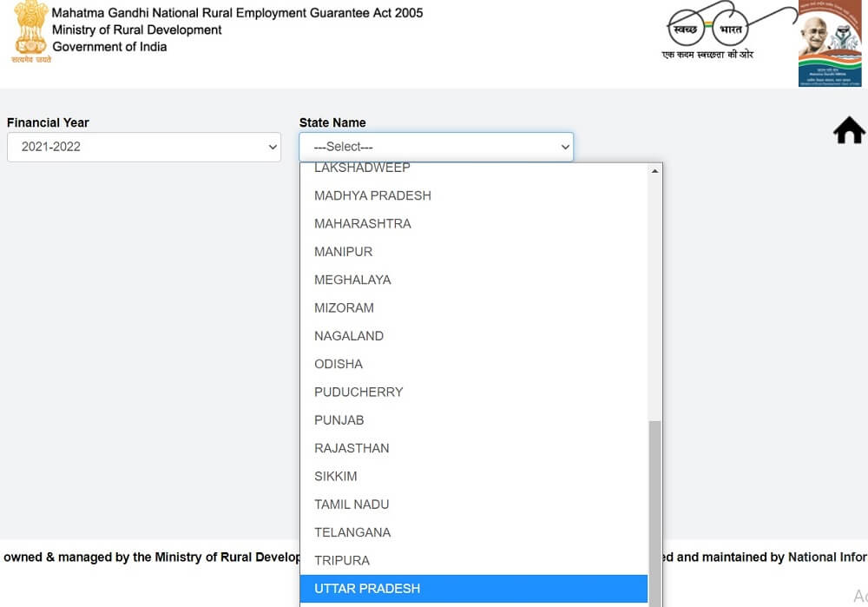
Task: Click the Mahatma Gandhi NREGA logo image
Action: point(829,43)
